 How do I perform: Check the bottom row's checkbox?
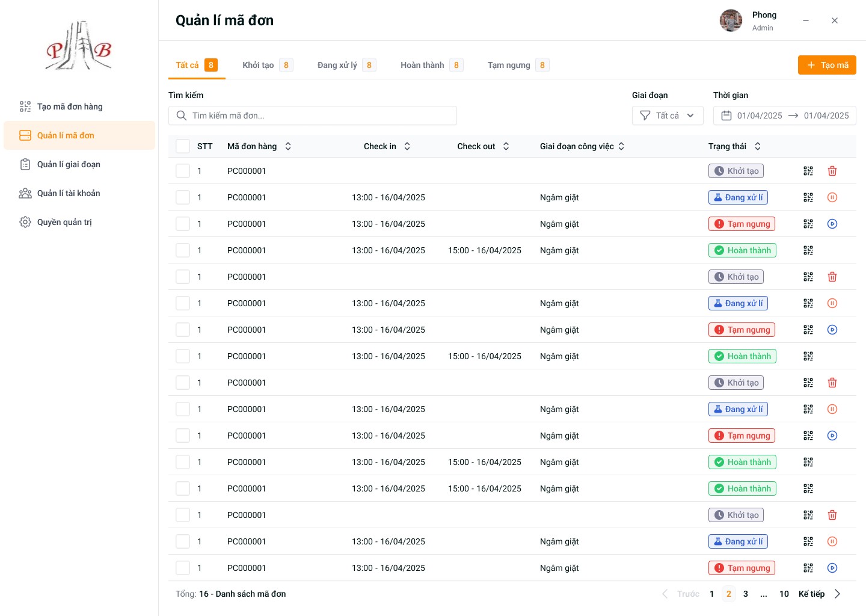[183, 568]
